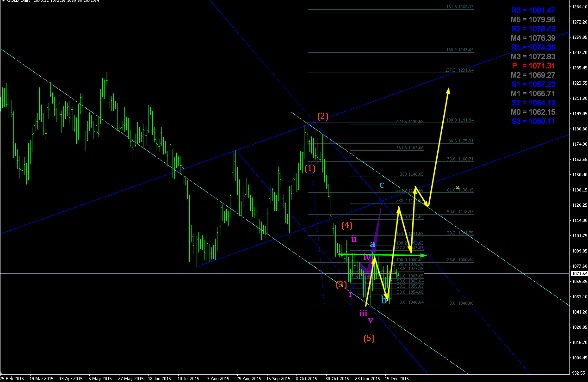This screenshot has width=588, height=382.
Task: Select the S3 = 1060.11 support label
Action: [533, 121]
